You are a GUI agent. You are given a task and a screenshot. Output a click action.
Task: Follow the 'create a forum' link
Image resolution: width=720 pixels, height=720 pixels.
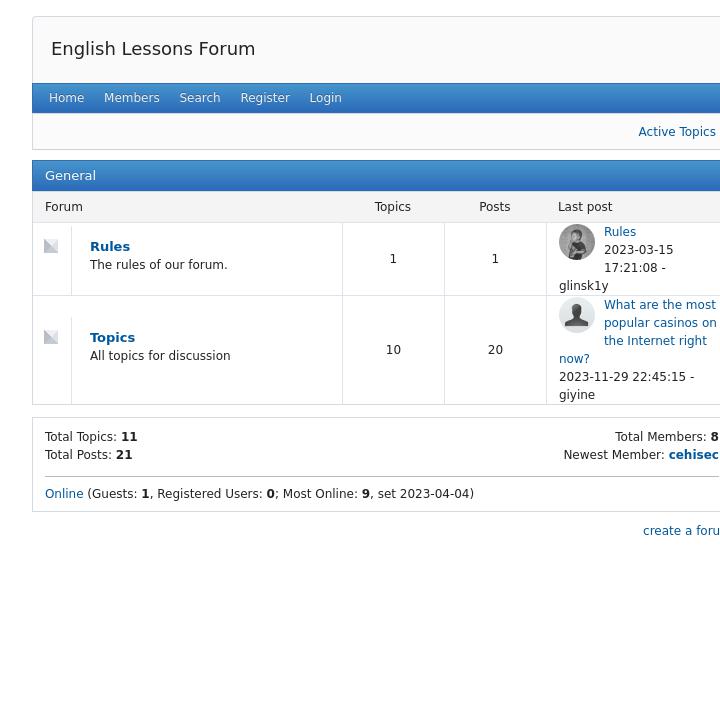[x=680, y=531]
